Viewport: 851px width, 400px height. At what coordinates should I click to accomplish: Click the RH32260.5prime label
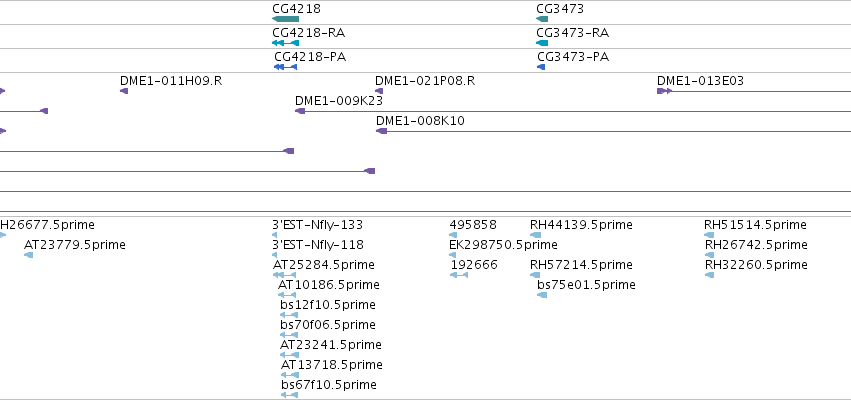pos(756,265)
